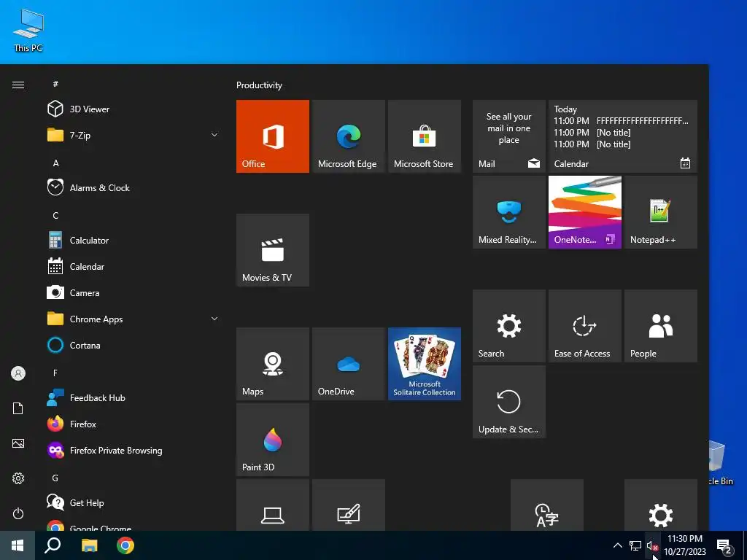Open the gear Settings tile at bottom
Image resolution: width=747 pixels, height=560 pixels.
(661, 505)
